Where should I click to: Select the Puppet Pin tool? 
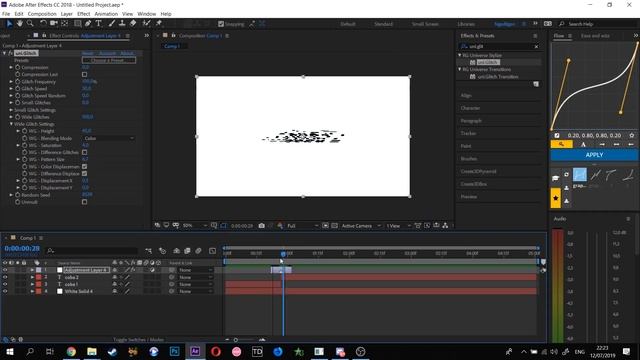[x=159, y=24]
